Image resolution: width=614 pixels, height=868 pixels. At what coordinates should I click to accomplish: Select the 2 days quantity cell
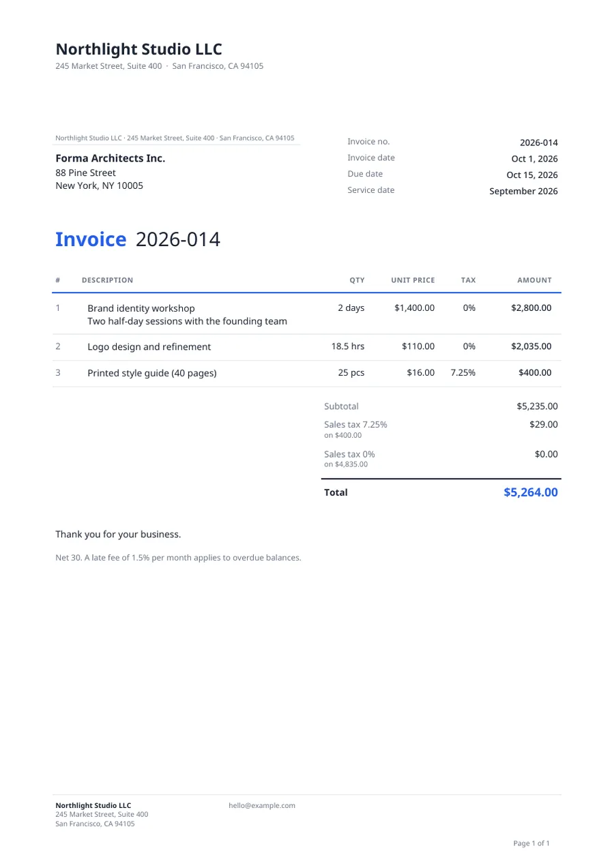351,308
